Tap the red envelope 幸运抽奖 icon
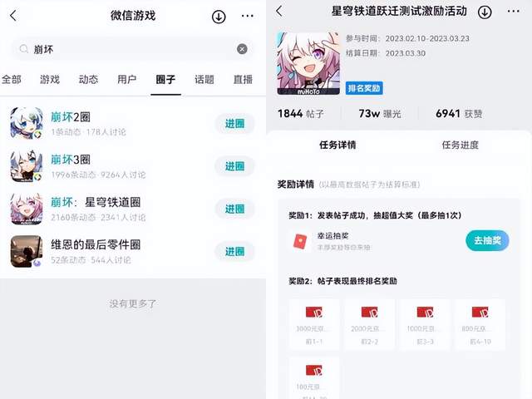 click(300, 242)
